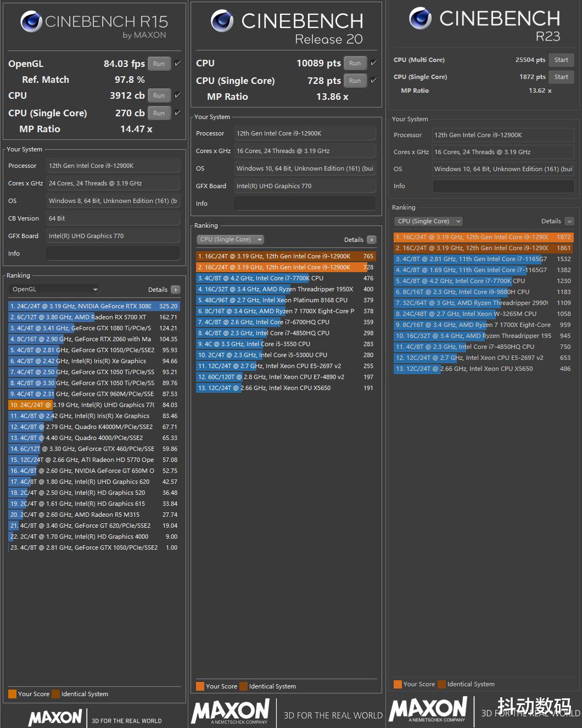Click the Processor field in R15

pos(113,166)
